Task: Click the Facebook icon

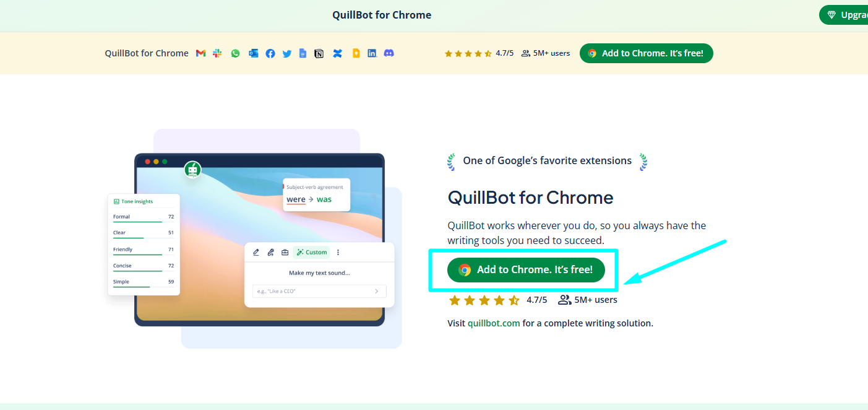Action: (270, 53)
